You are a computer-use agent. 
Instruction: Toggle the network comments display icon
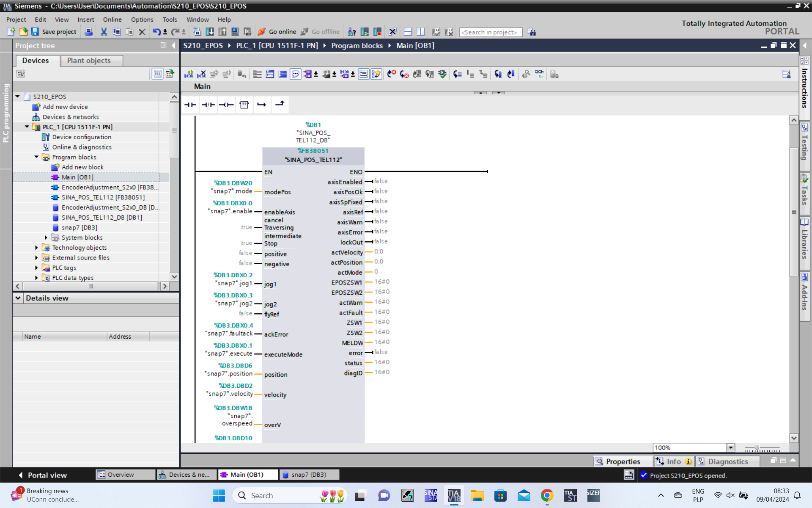click(x=295, y=74)
